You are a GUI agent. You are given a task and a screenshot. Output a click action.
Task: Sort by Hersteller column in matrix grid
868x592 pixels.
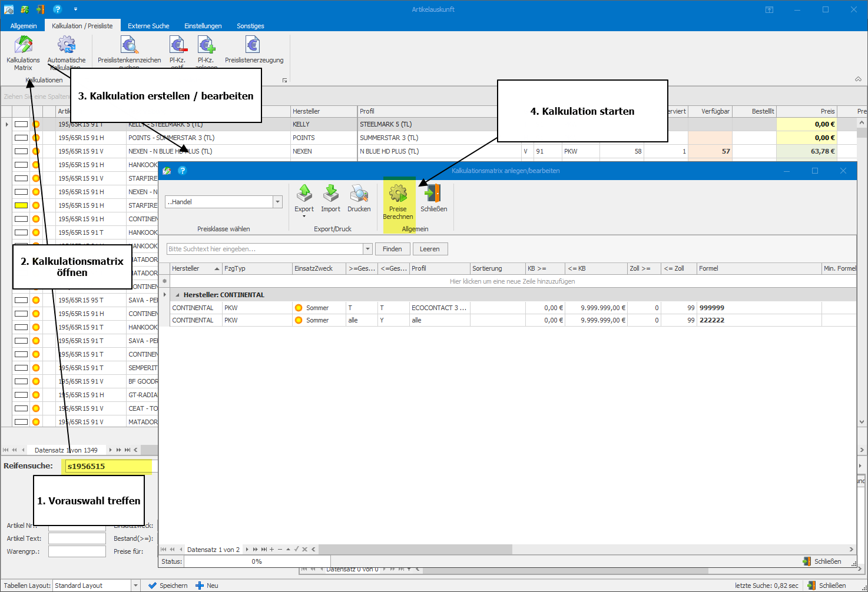(196, 268)
